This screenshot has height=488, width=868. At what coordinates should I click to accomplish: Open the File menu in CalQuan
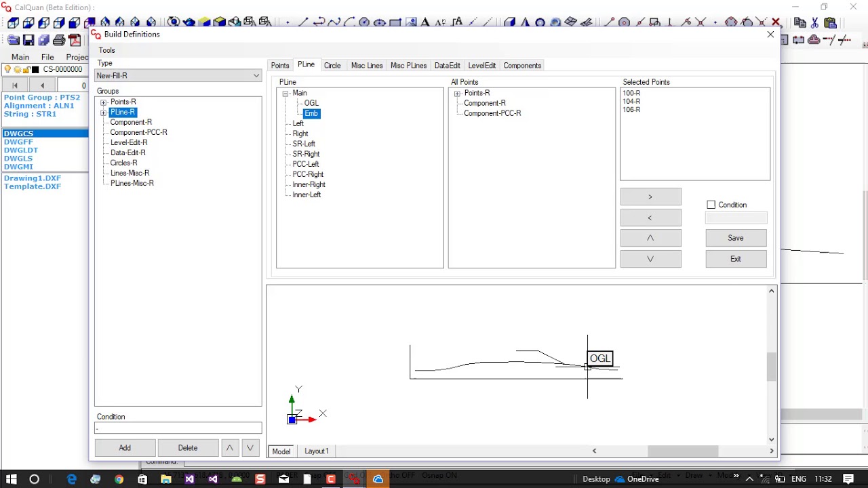pos(47,57)
